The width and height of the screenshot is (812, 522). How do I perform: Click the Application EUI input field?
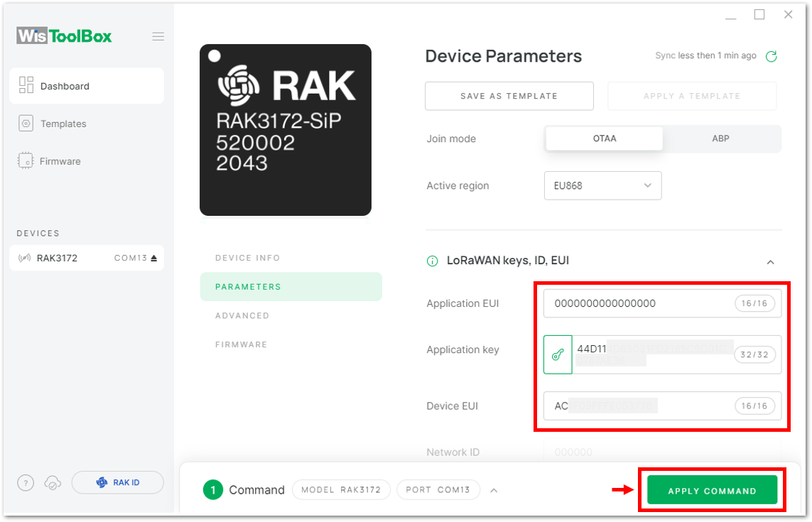(x=662, y=303)
